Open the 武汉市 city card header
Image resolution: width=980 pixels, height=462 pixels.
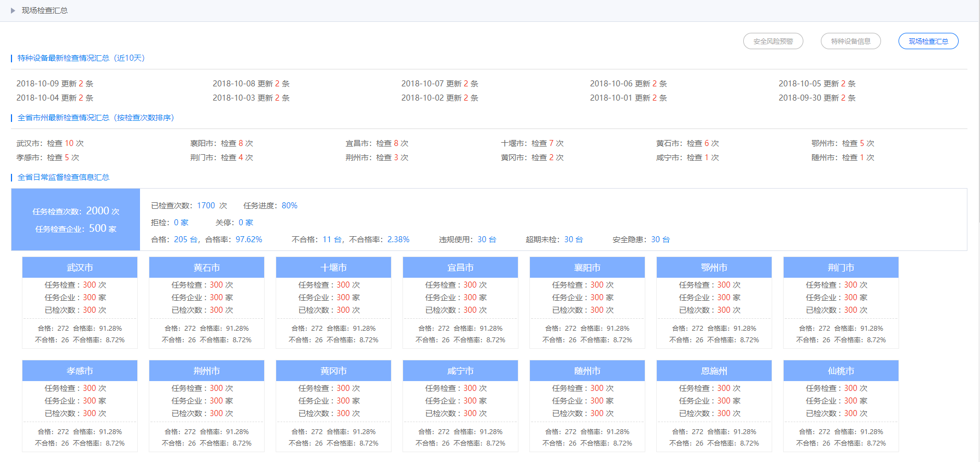80,267
